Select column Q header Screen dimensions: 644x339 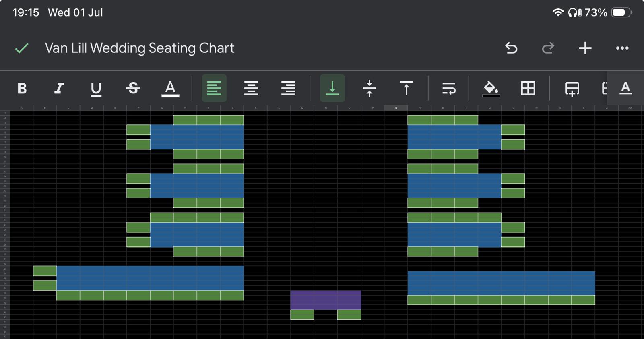(x=396, y=108)
